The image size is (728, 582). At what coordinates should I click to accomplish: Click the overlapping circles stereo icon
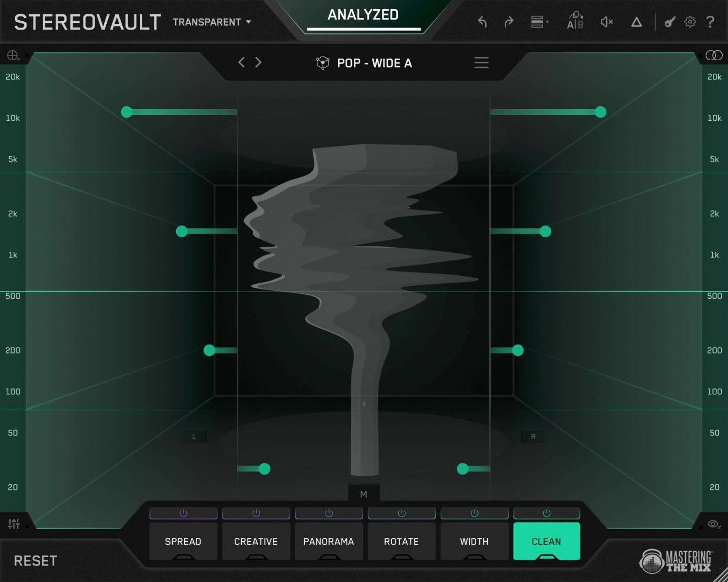[714, 55]
